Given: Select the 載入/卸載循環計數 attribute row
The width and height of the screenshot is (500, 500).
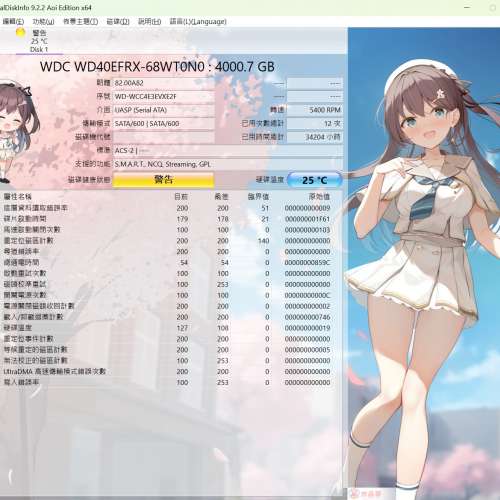Looking at the screenshot, I should pyautogui.click(x=171, y=317).
